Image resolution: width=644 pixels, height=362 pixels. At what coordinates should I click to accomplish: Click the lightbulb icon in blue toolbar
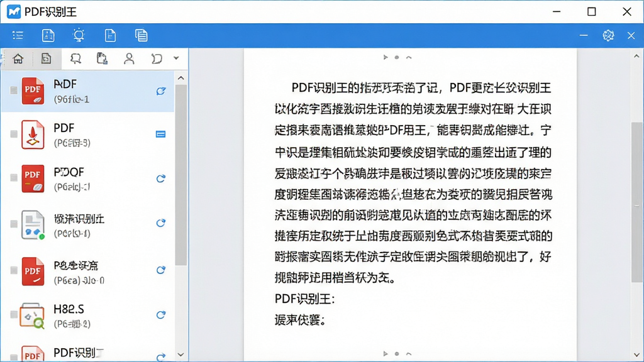pos(79,35)
